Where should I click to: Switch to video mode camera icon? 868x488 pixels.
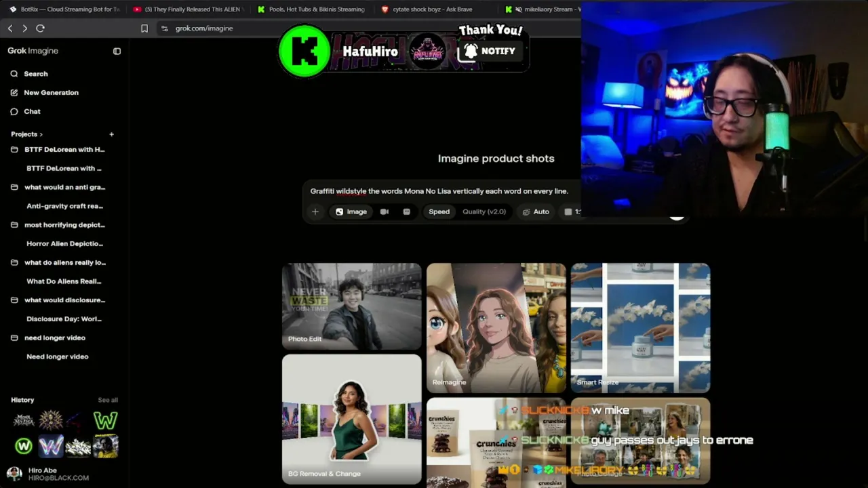pyautogui.click(x=384, y=211)
